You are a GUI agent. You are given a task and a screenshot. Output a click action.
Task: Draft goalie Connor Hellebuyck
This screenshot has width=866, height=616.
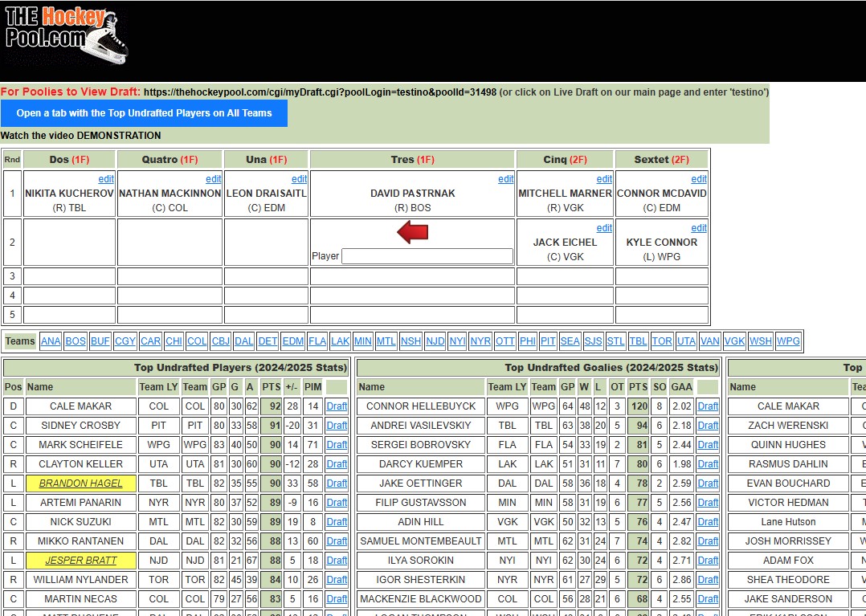click(708, 406)
